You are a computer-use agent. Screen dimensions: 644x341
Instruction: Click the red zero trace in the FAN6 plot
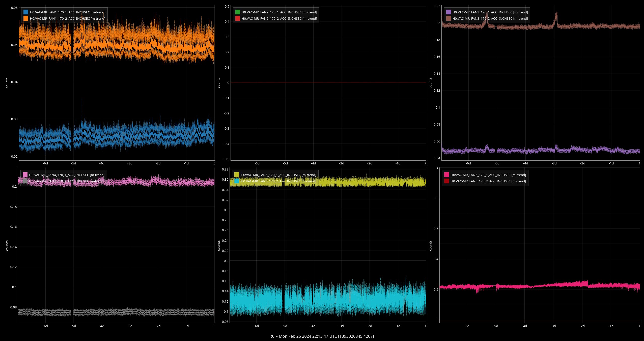540,320
